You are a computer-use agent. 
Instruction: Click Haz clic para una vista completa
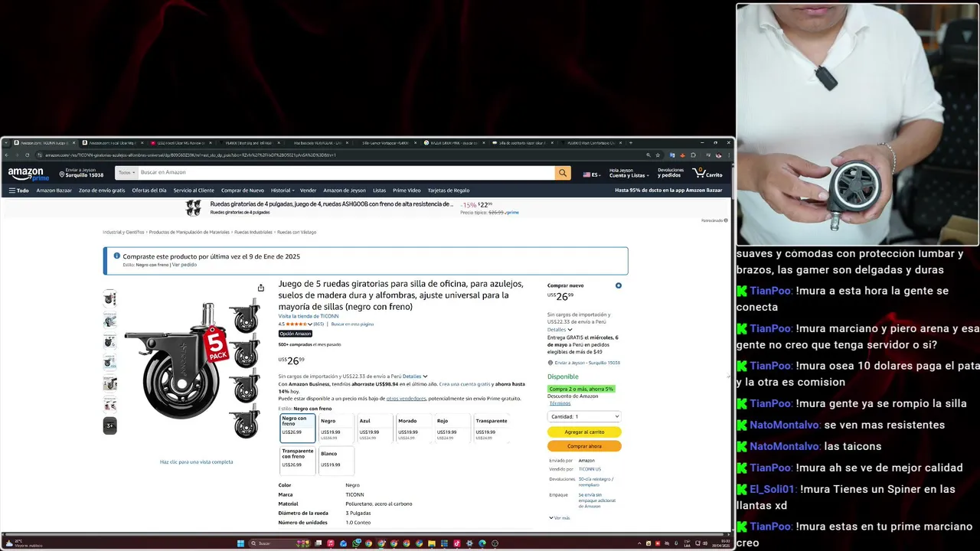pyautogui.click(x=196, y=462)
